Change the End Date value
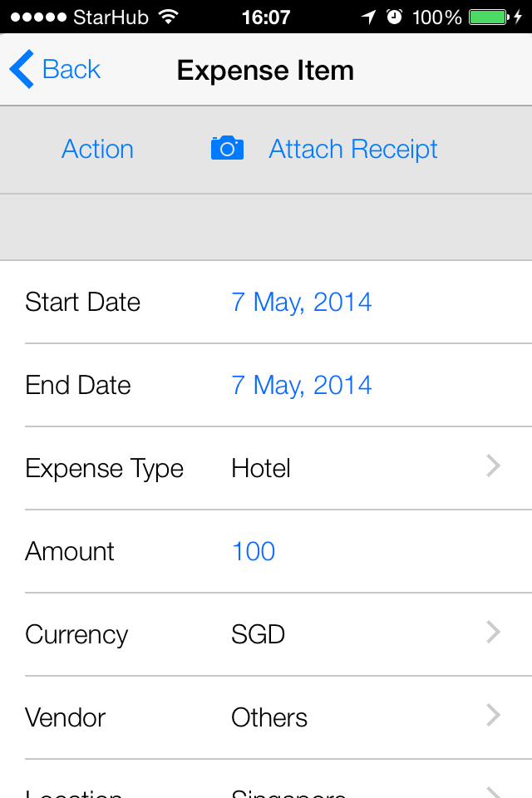Image resolution: width=532 pixels, height=798 pixels. (x=302, y=385)
